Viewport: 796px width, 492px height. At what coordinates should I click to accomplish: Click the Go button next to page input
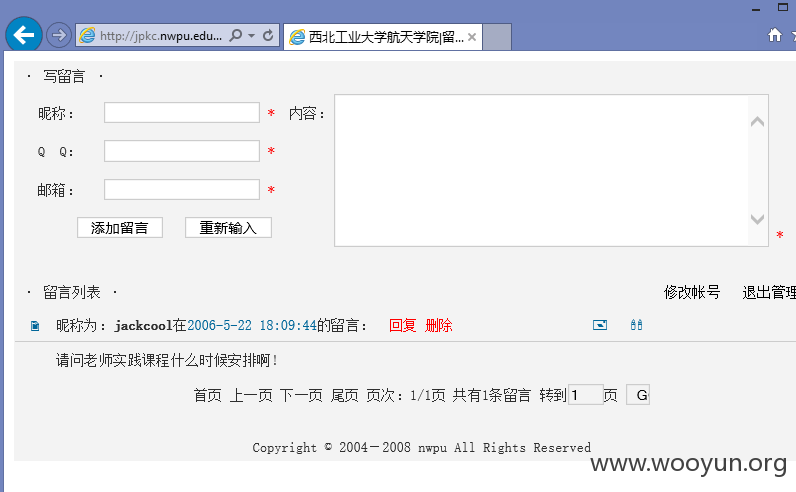[x=638, y=395]
